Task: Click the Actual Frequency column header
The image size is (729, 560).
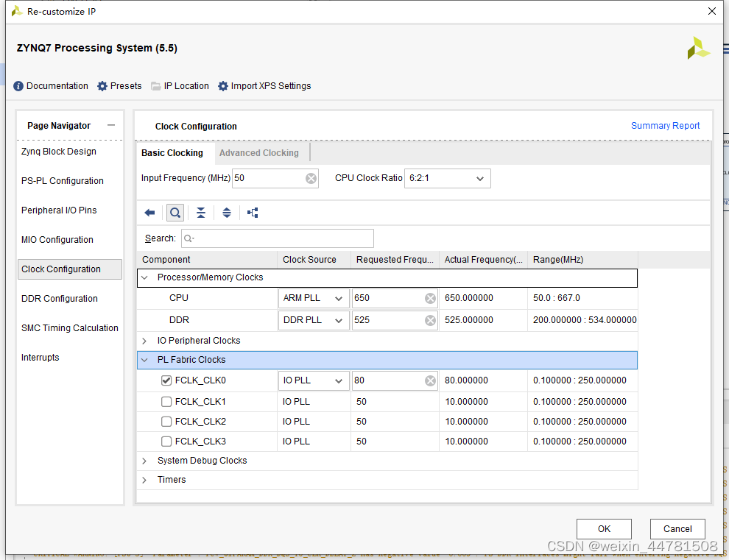Action: tap(483, 260)
